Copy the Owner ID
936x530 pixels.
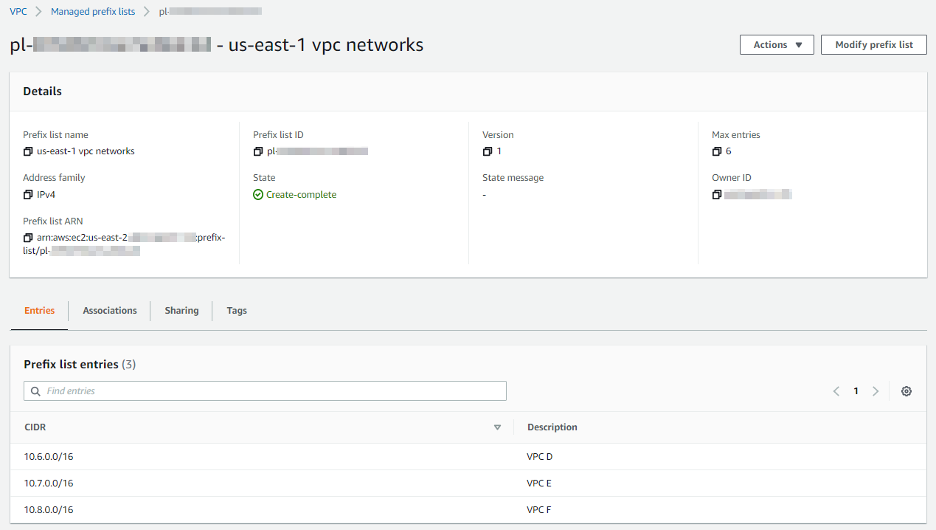coord(717,195)
